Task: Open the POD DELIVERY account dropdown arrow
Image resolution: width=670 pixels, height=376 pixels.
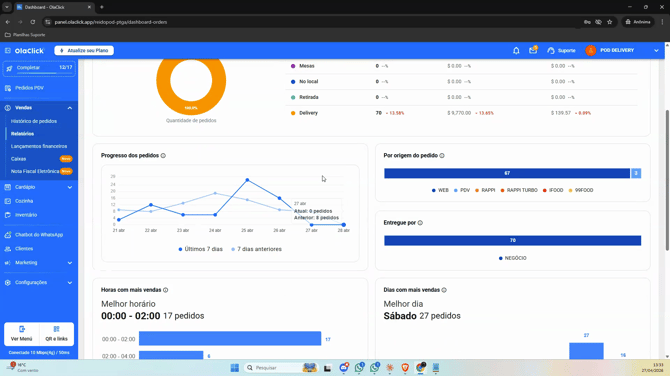Action: pos(656,50)
